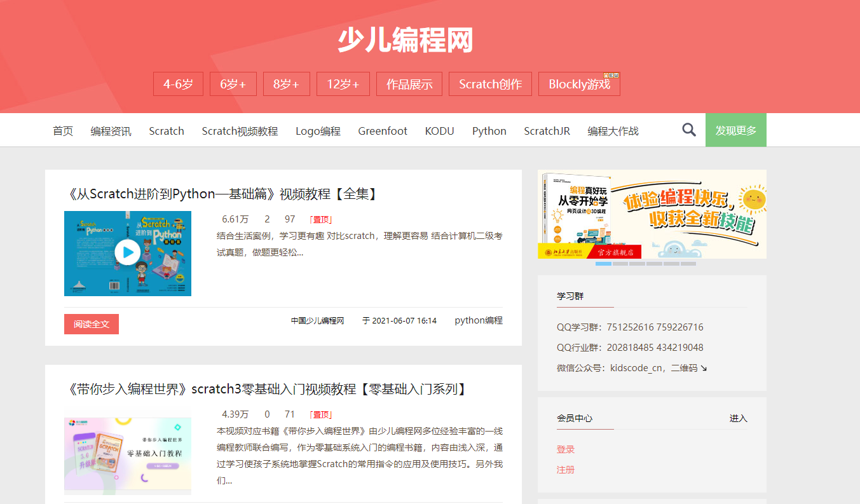This screenshot has height=504, width=860.
Task: Open the 《带你步入编程世界》 article title
Action: (268, 389)
